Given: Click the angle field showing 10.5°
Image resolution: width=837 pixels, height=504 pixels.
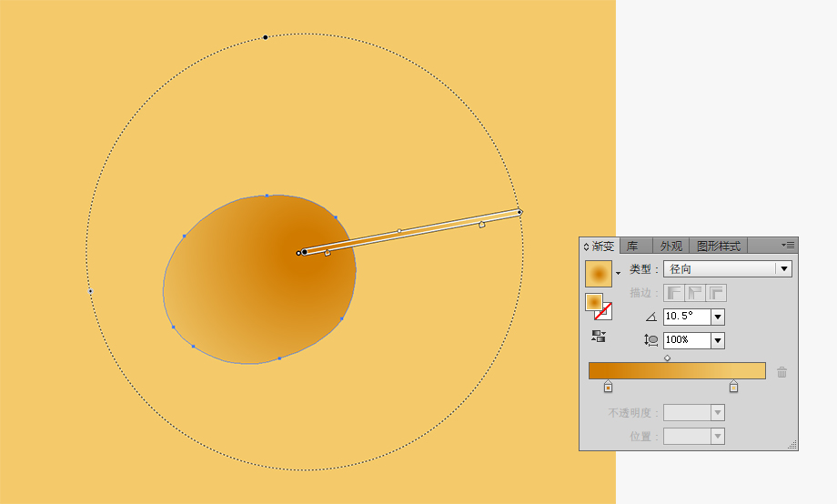Looking at the screenshot, I should 687,317.
